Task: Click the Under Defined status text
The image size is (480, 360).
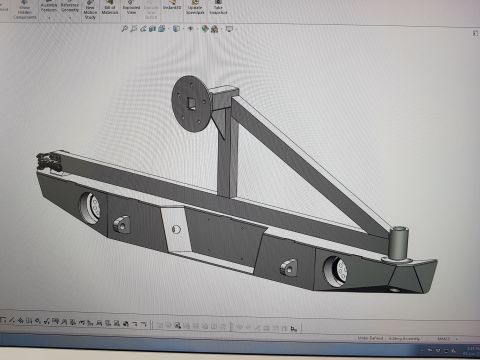Action: tap(370, 338)
